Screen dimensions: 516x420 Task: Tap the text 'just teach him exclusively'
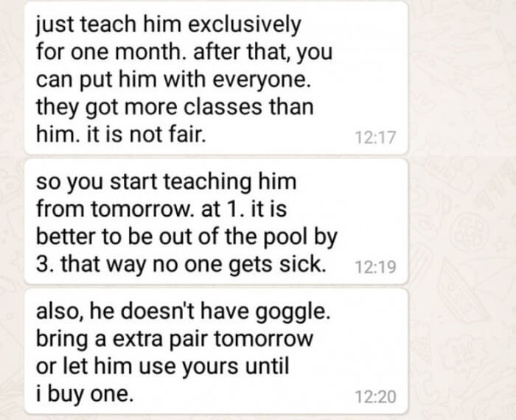pos(169,25)
